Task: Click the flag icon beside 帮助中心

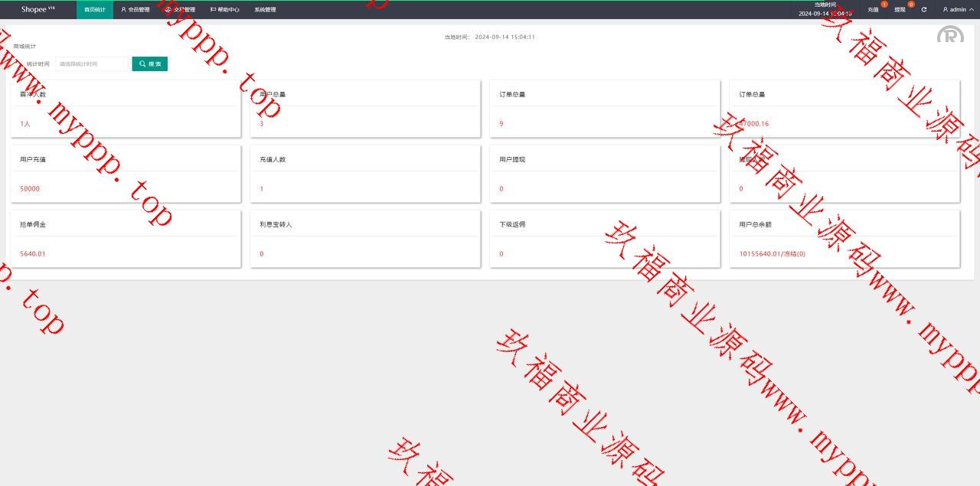Action: pyautogui.click(x=212, y=9)
